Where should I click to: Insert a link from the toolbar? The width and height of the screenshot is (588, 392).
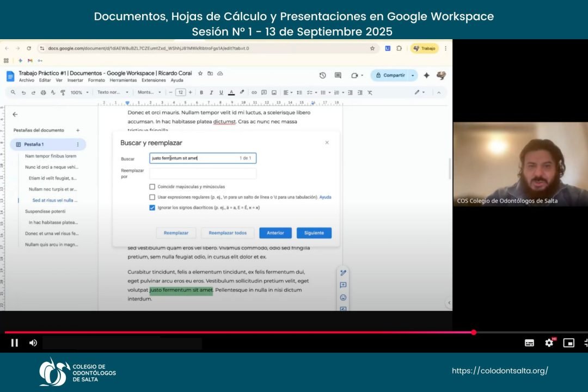click(x=254, y=92)
